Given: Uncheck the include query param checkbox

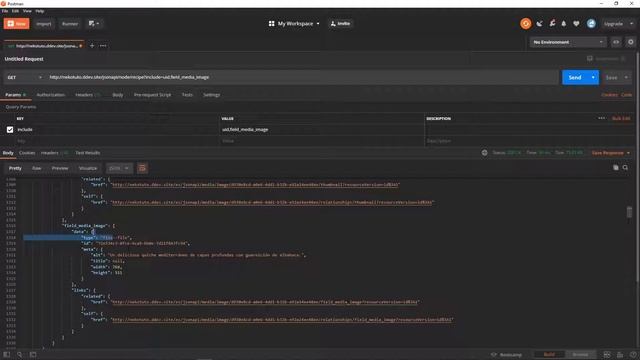Looking at the screenshot, I should tap(10, 129).
